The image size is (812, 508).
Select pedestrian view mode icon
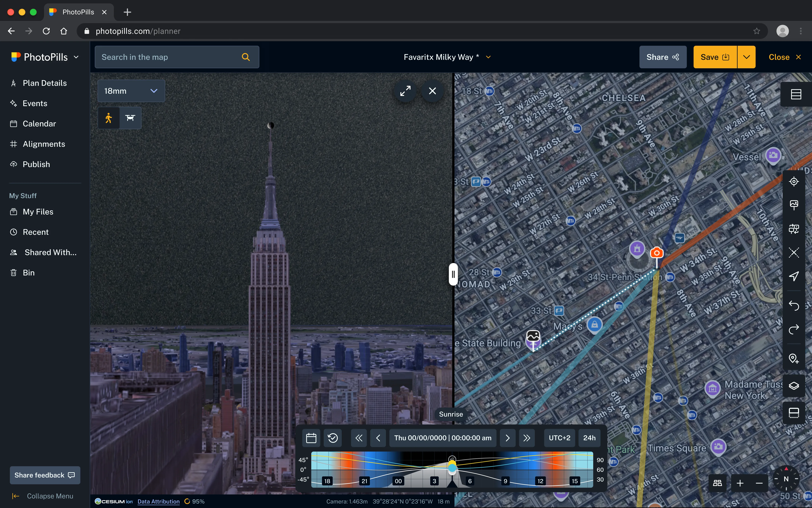click(x=108, y=118)
